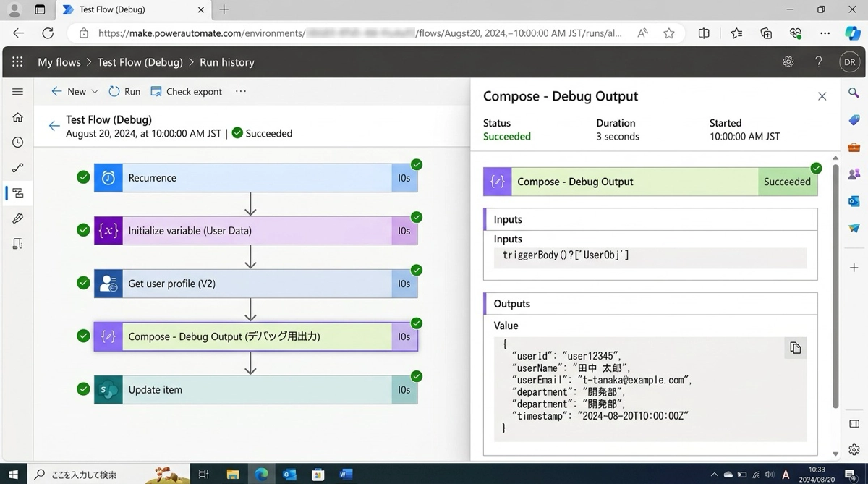The height and width of the screenshot is (484, 868).
Task: Open the Home icon in left sidebar
Action: coord(17,117)
